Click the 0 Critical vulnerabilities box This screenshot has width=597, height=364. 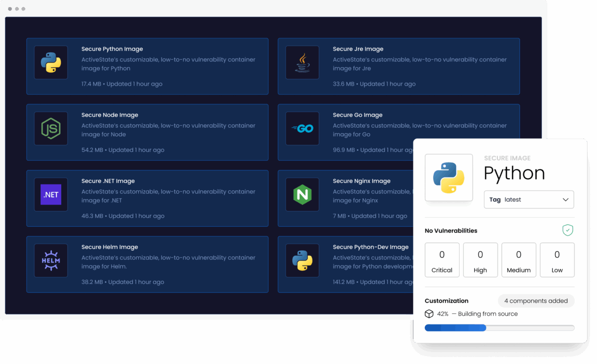(x=442, y=260)
